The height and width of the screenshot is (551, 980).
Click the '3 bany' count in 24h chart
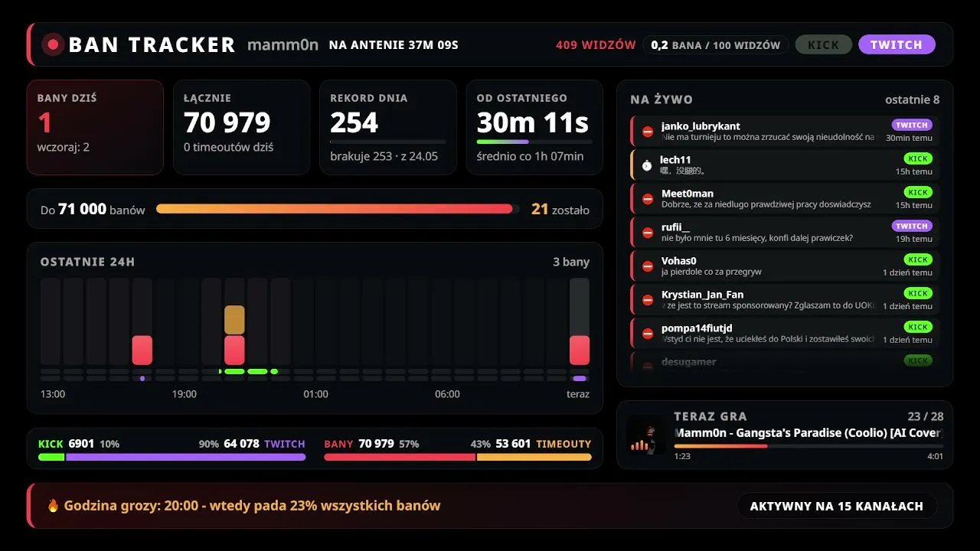(571, 262)
